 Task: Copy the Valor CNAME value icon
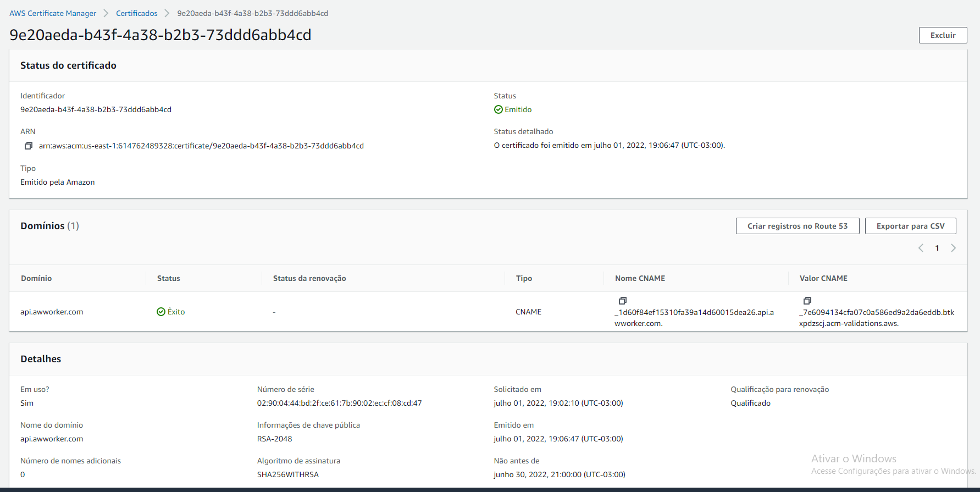coord(807,301)
